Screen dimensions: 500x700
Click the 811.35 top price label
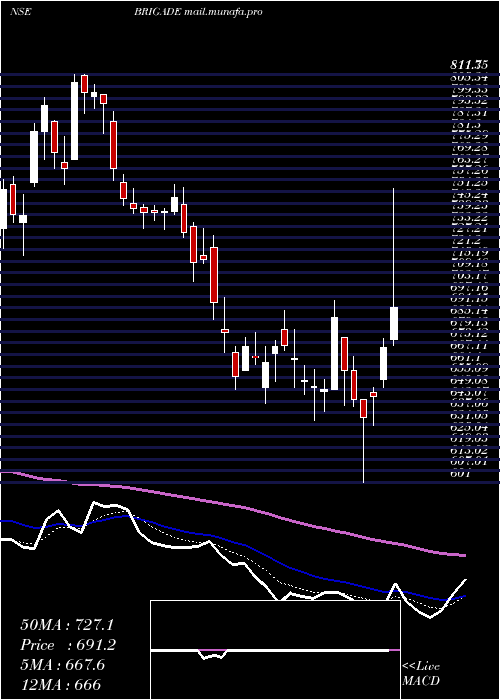point(468,65)
